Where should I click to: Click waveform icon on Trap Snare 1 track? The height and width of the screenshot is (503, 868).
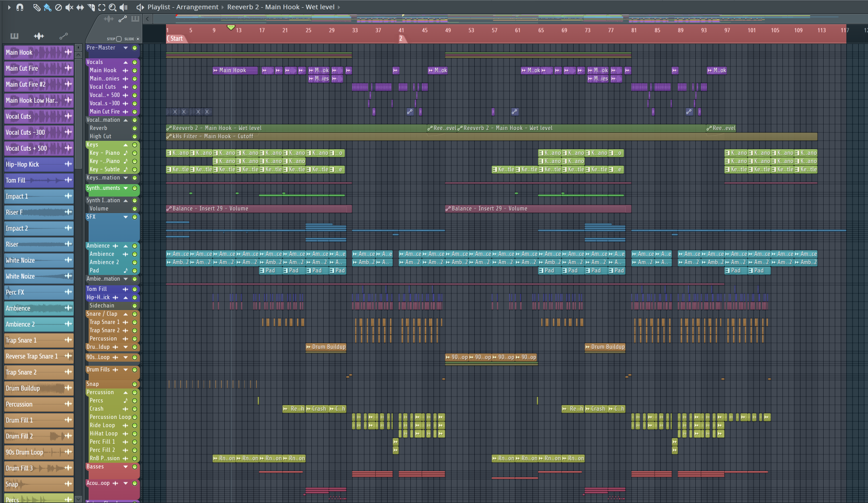point(125,322)
